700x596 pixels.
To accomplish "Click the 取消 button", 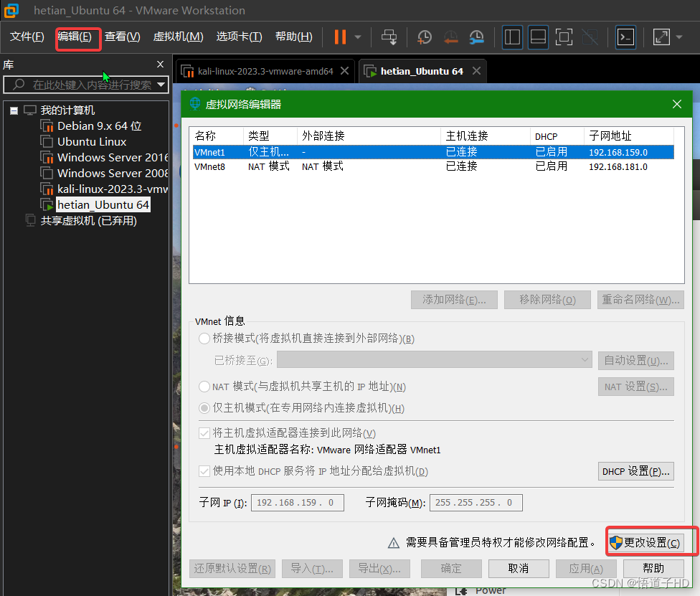I will [519, 569].
